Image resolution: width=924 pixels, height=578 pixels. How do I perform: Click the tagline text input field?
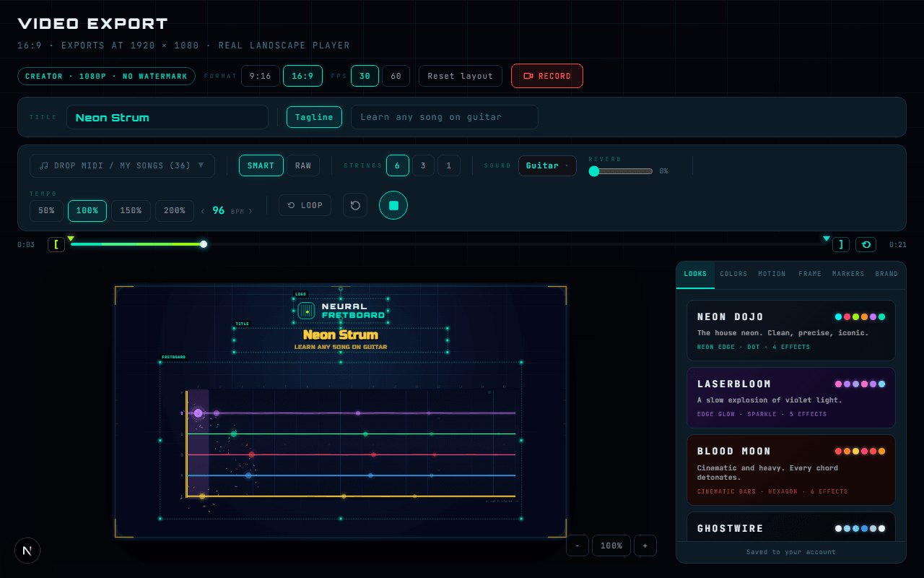pos(445,117)
